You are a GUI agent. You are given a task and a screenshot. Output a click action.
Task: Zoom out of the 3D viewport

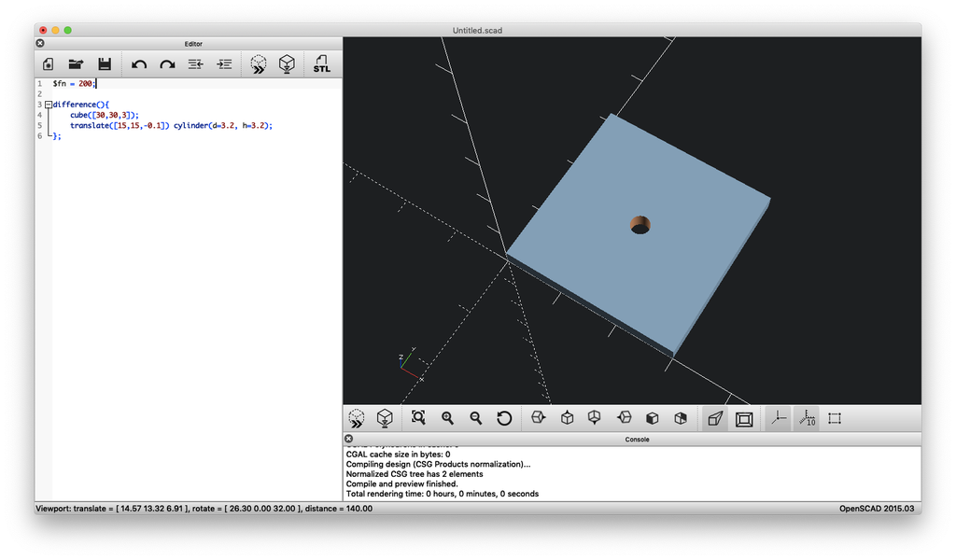click(476, 418)
